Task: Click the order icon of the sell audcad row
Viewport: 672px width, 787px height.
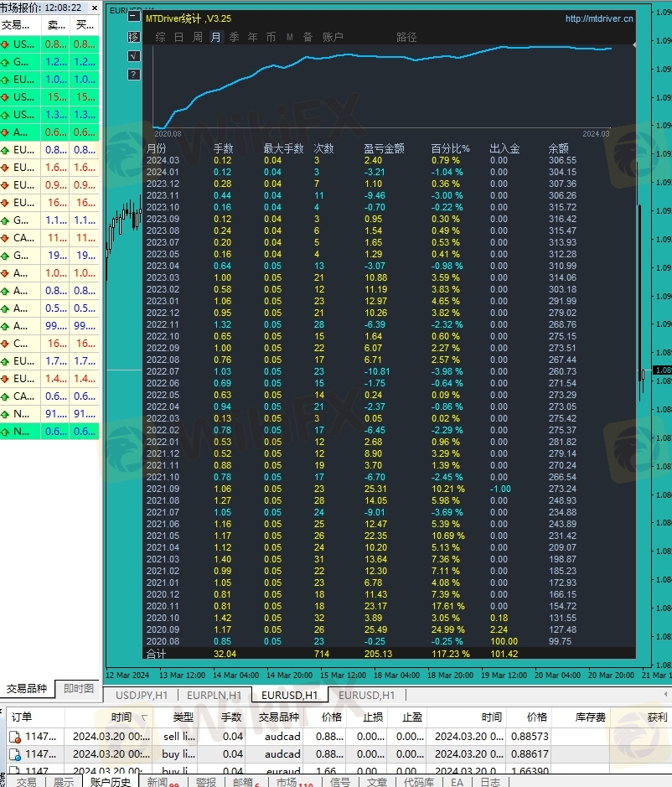Action: (x=15, y=737)
